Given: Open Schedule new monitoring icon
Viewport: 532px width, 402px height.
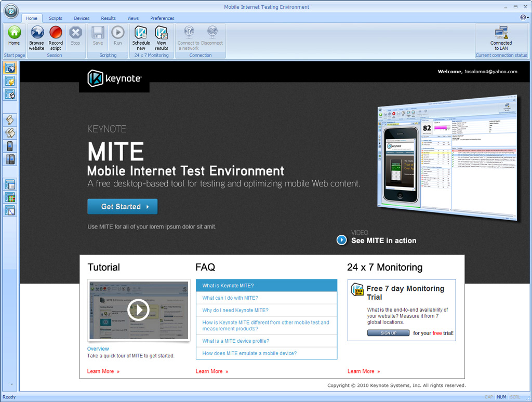Looking at the screenshot, I should 141,38.
